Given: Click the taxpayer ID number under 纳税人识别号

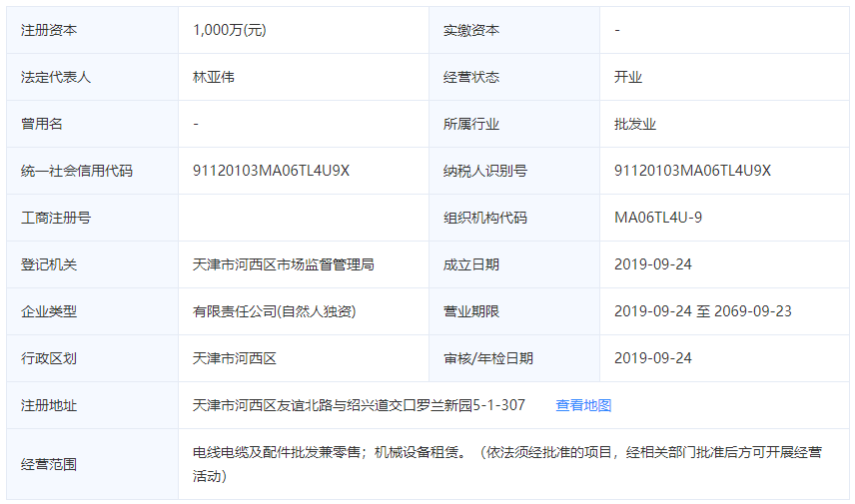Looking at the screenshot, I should [x=692, y=171].
